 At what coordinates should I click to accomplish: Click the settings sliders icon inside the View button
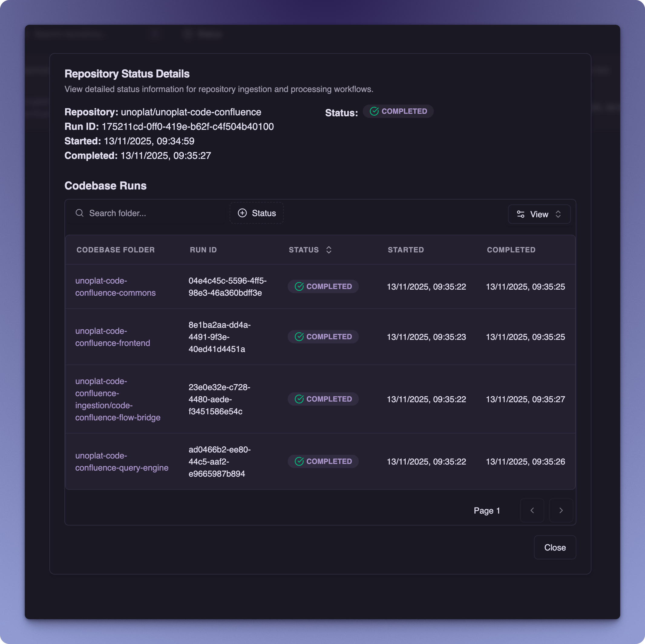pos(521,214)
